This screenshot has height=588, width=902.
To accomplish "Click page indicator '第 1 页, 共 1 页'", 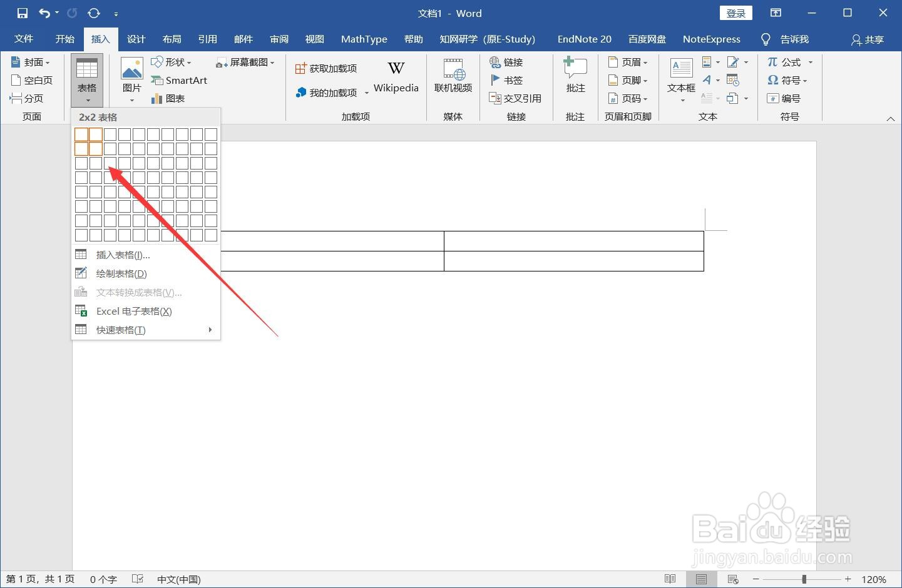I will [x=41, y=579].
